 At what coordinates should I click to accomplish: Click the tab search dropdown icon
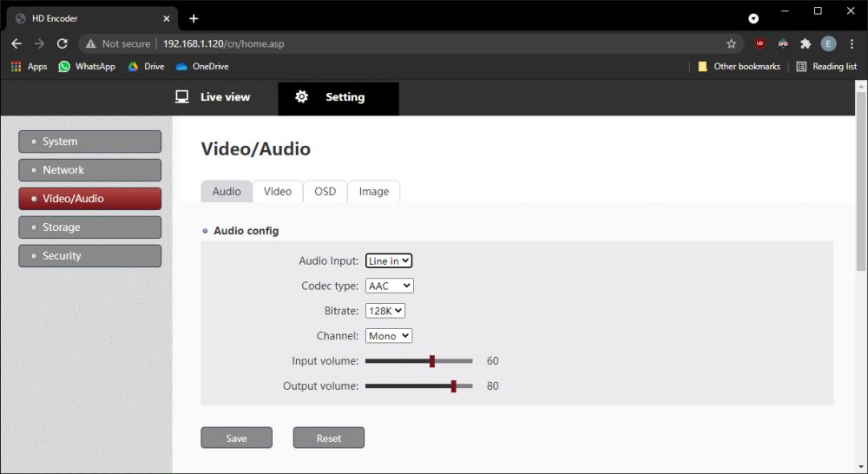click(x=753, y=19)
